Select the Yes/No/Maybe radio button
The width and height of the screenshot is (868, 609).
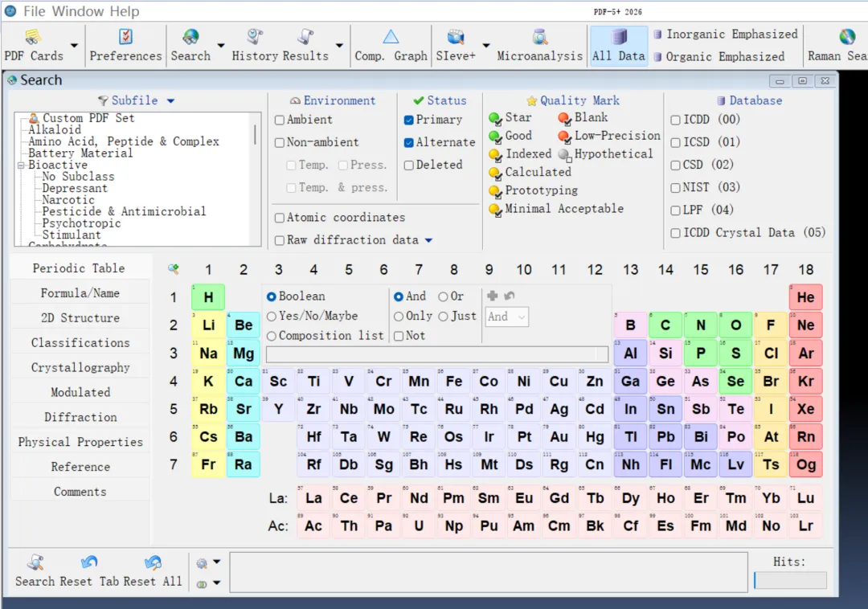click(x=272, y=317)
